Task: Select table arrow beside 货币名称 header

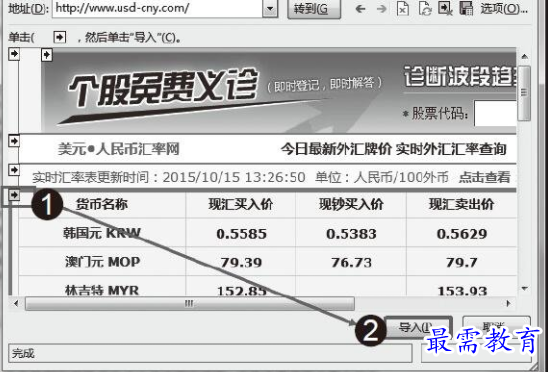Action: pyautogui.click(x=14, y=195)
